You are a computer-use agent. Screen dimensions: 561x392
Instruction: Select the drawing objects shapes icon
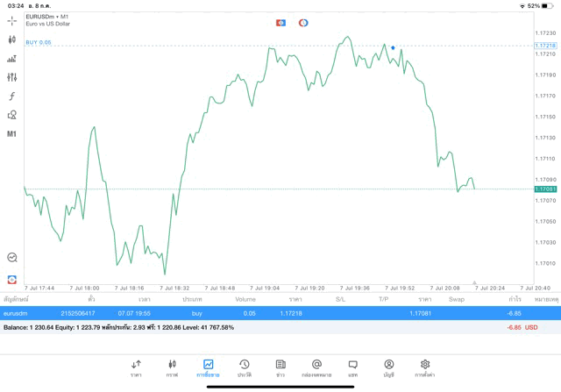(11, 115)
